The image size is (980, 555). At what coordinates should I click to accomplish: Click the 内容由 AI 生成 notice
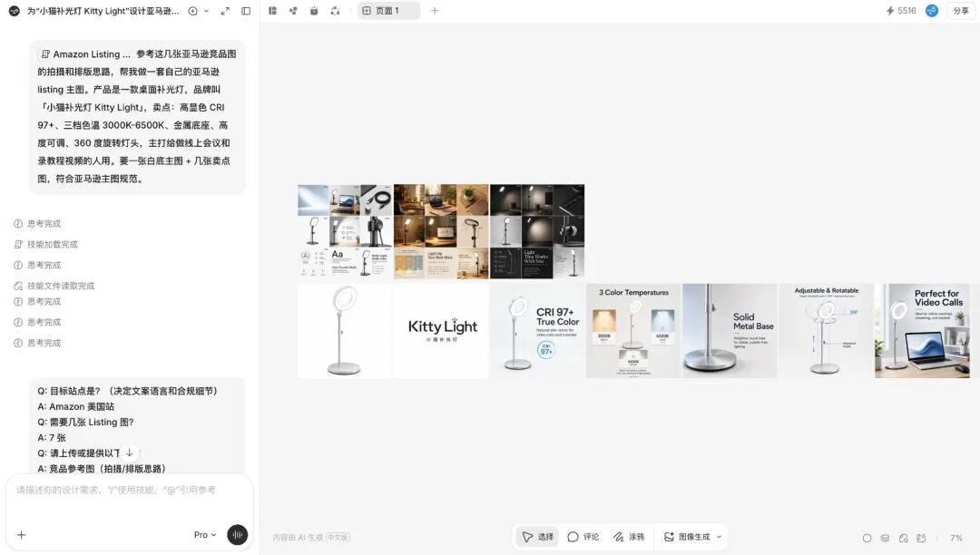click(x=311, y=537)
